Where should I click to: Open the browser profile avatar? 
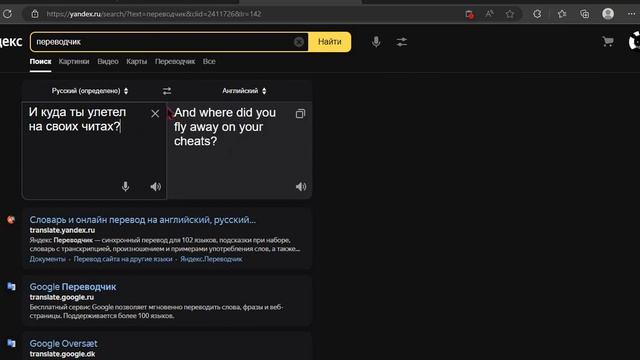[608, 14]
